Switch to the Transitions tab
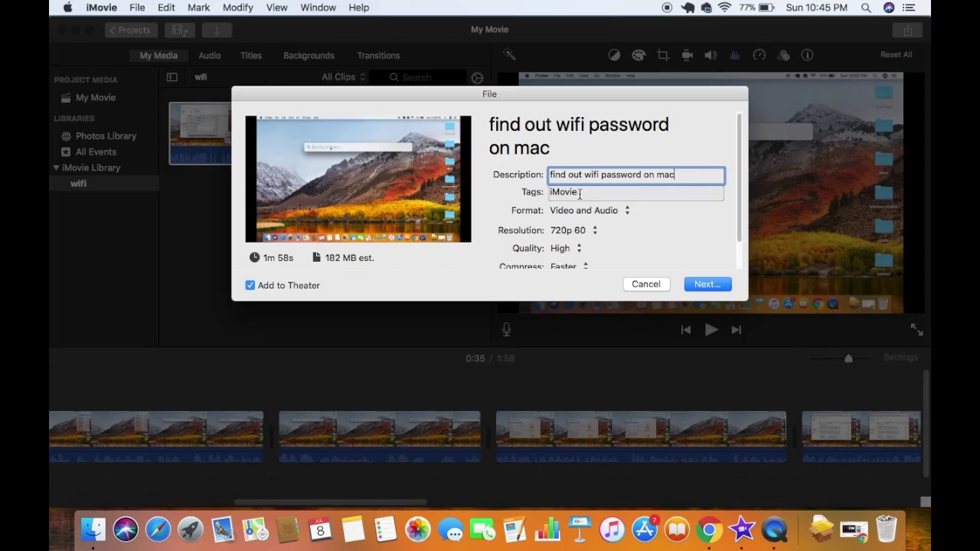The image size is (980, 551). (x=378, y=56)
